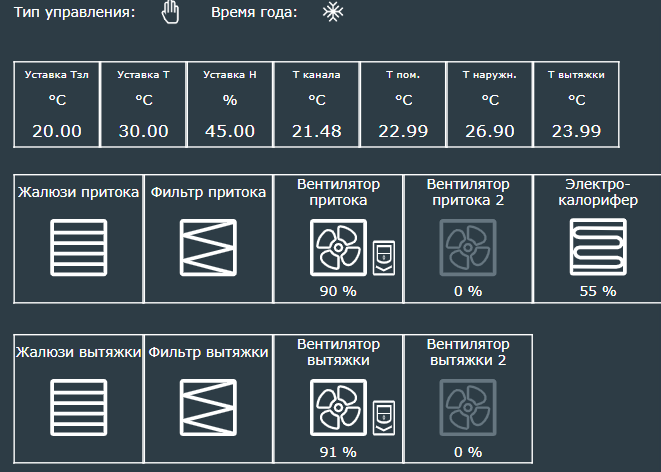Click the Жалюзи притока title
Screen dimensions: 661x472
(x=78, y=192)
